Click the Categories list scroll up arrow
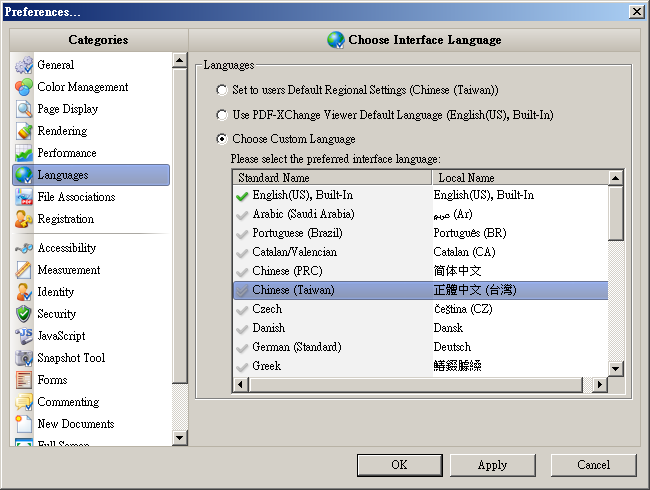This screenshot has width=650, height=490. pos(179,61)
